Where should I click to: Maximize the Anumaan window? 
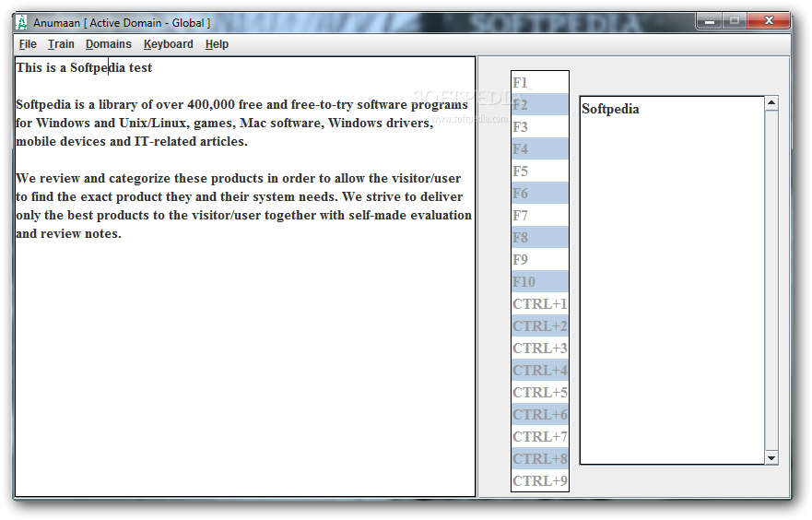click(x=735, y=21)
